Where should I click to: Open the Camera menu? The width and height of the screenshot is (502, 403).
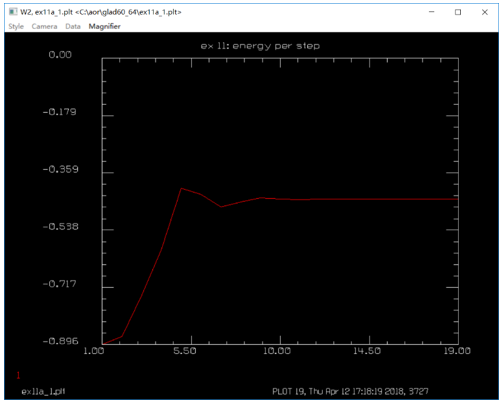pyautogui.click(x=44, y=26)
